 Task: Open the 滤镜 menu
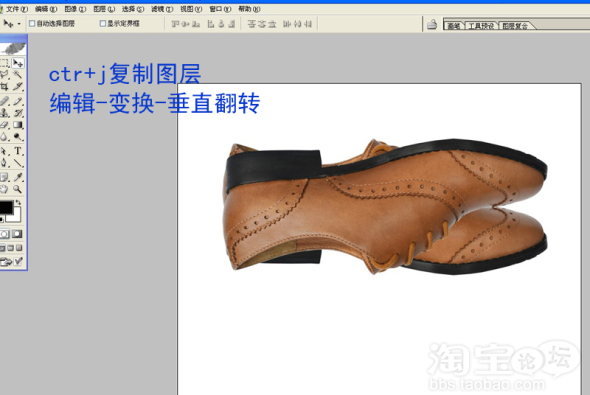pyautogui.click(x=162, y=9)
